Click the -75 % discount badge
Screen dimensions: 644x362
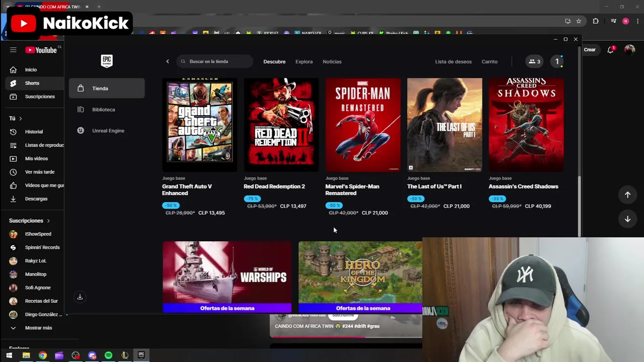tap(252, 199)
